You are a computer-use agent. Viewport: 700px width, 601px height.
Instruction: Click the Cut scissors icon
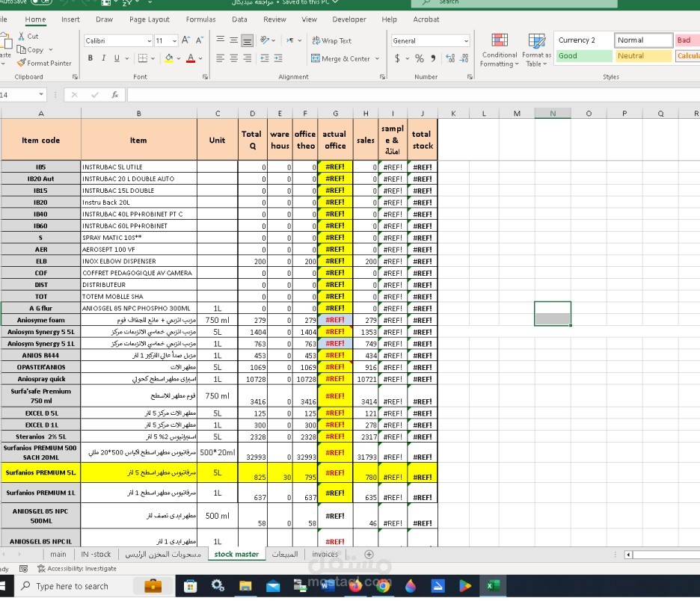click(x=21, y=36)
